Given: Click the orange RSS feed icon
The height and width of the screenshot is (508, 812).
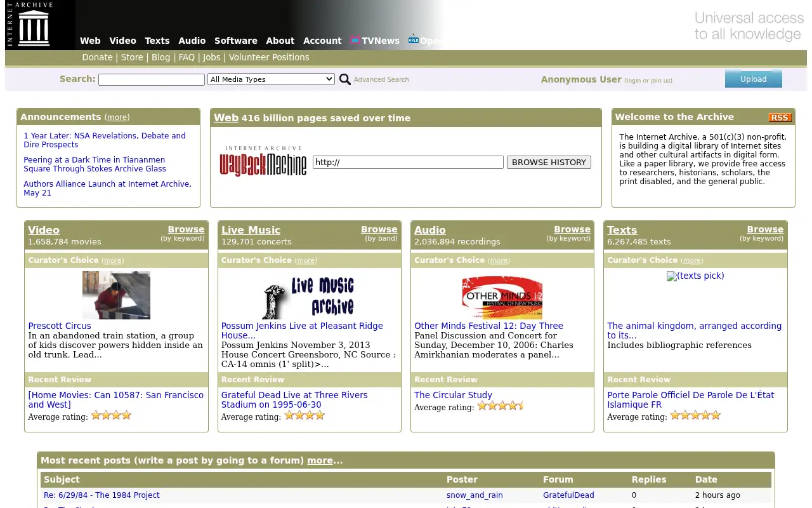Looking at the screenshot, I should [780, 117].
